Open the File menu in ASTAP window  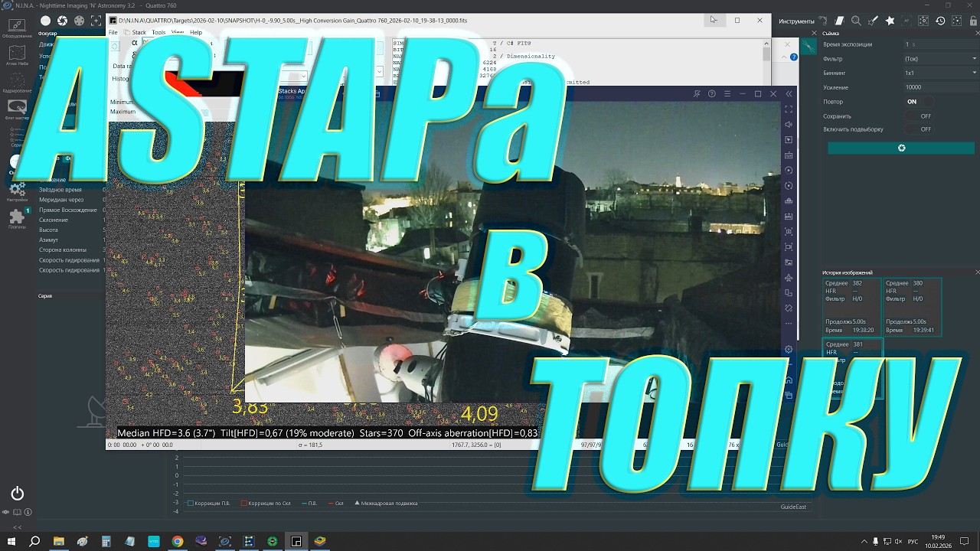[113, 33]
